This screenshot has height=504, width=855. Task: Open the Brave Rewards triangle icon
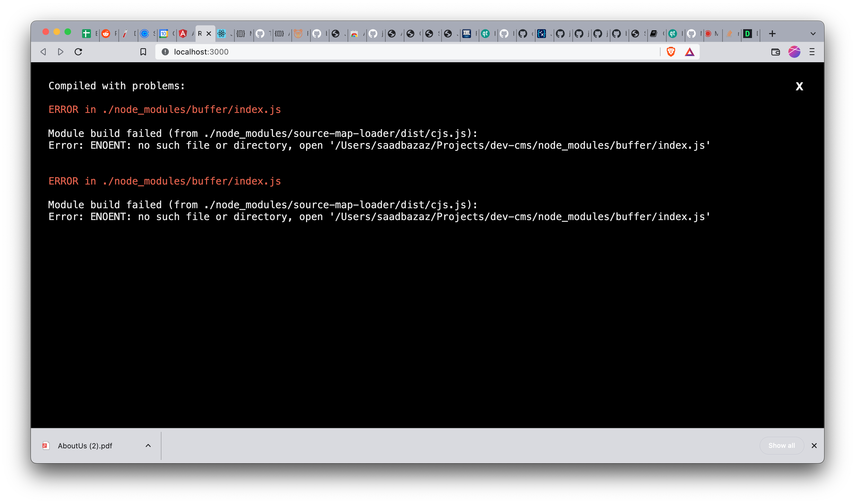(x=689, y=52)
